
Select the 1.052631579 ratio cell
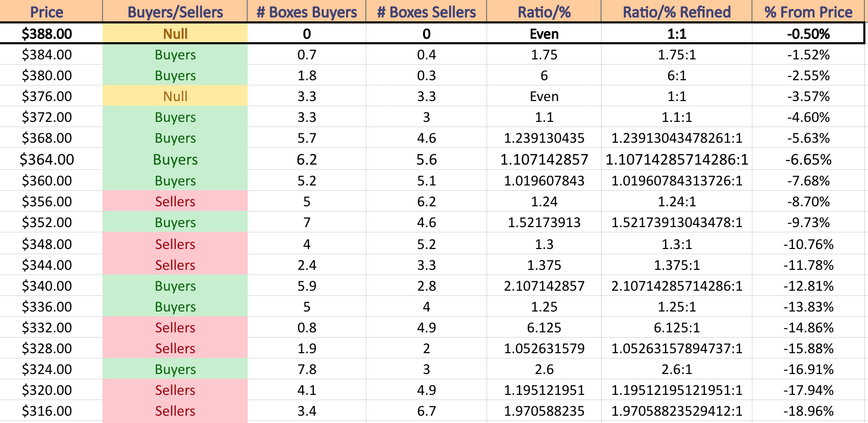544,349
